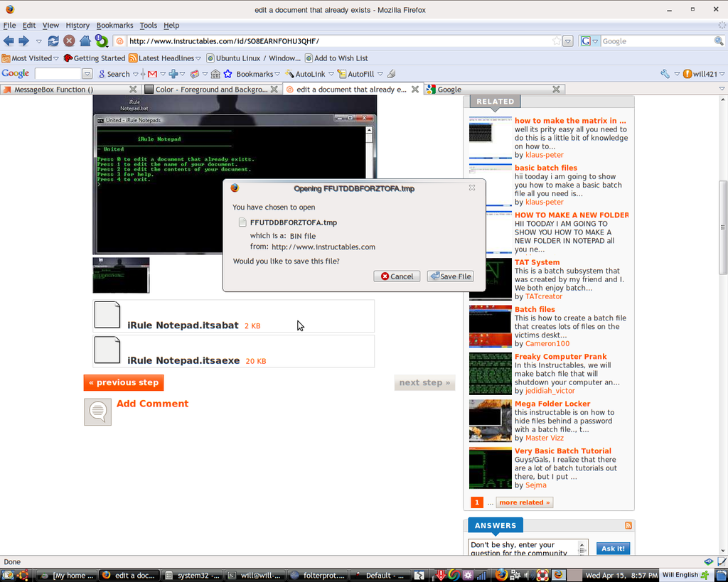Open Google toolbar wrench settings
Viewport: 728px width, 582px height.
(x=665, y=74)
